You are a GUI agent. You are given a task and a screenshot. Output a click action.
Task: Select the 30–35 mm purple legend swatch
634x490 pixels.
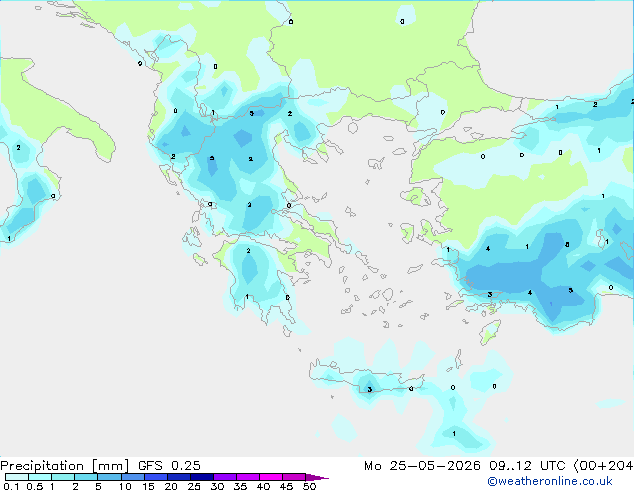pyautogui.click(x=225, y=477)
